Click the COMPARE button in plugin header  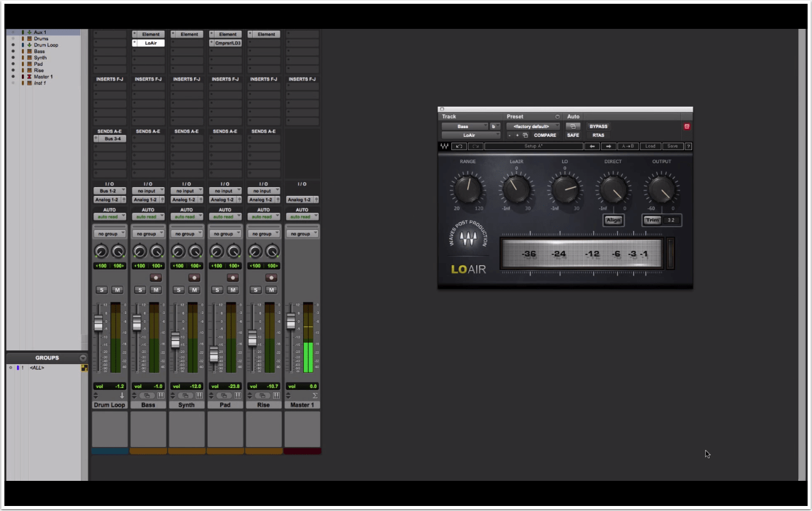(545, 135)
